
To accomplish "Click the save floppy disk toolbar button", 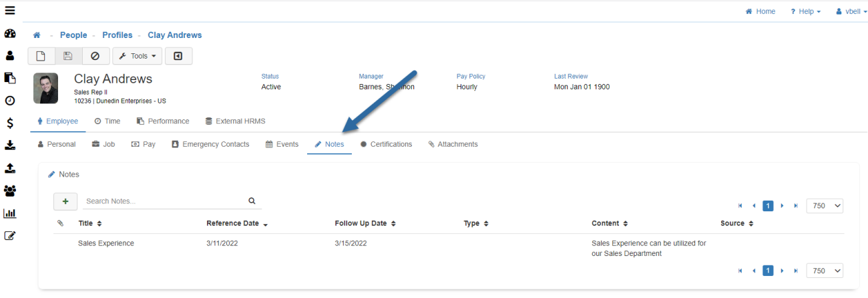I will (x=68, y=56).
